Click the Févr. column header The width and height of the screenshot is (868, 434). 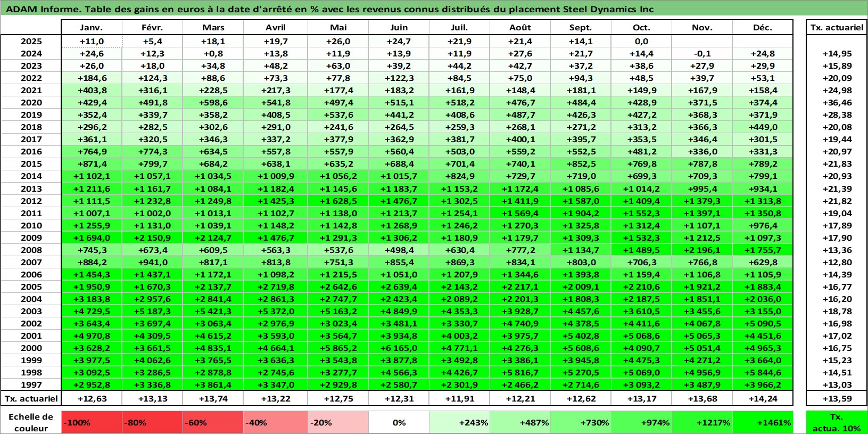tap(152, 28)
